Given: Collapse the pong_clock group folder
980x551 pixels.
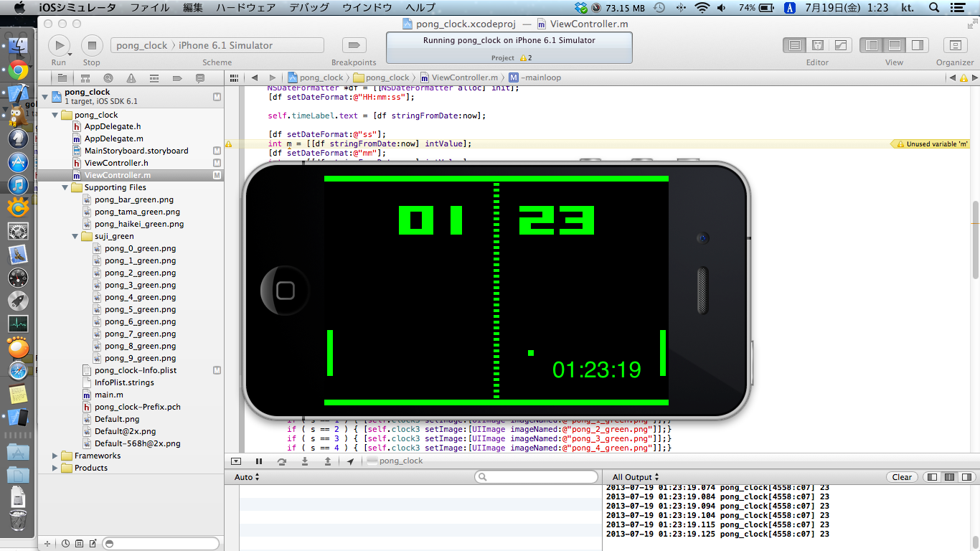Looking at the screenshot, I should pyautogui.click(x=55, y=115).
